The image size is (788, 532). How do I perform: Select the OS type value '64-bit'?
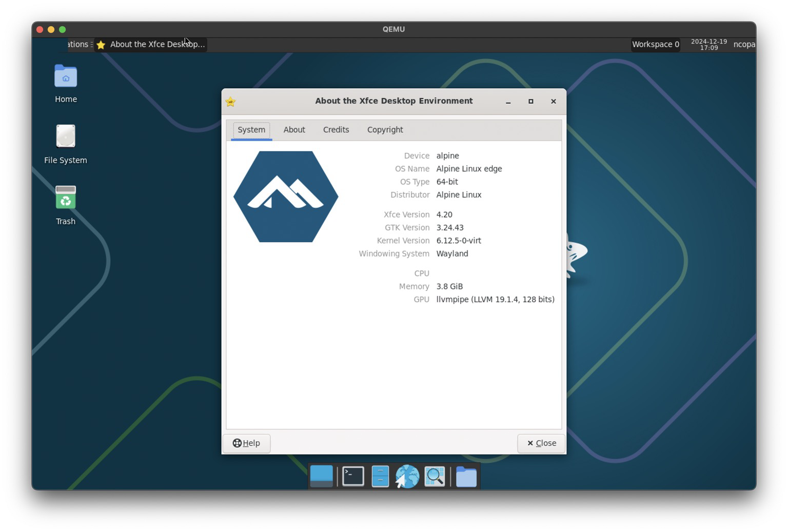447,182
